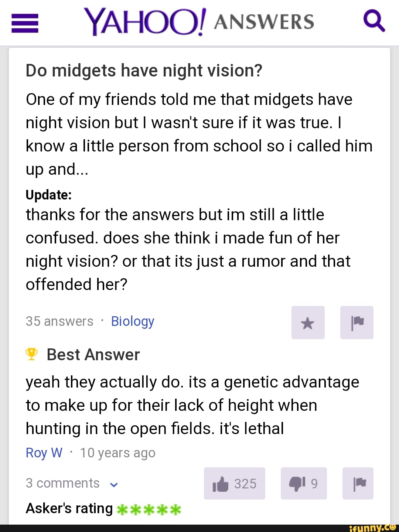Select the 35 answers count
Viewport: 399px width, 532px height.
pos(59,321)
